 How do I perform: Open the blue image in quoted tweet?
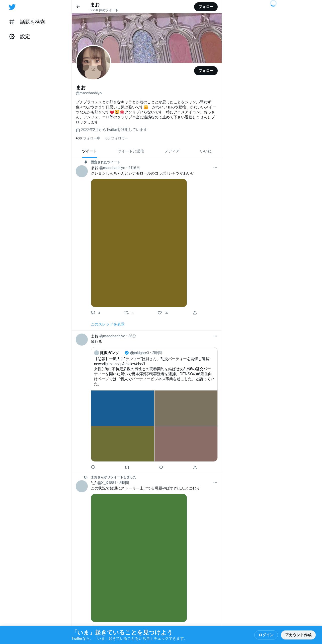click(122, 408)
